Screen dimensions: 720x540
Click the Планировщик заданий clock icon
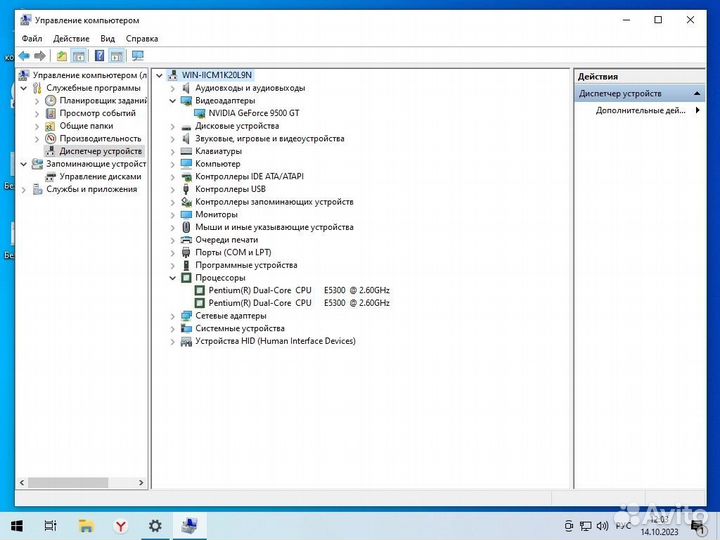51,101
